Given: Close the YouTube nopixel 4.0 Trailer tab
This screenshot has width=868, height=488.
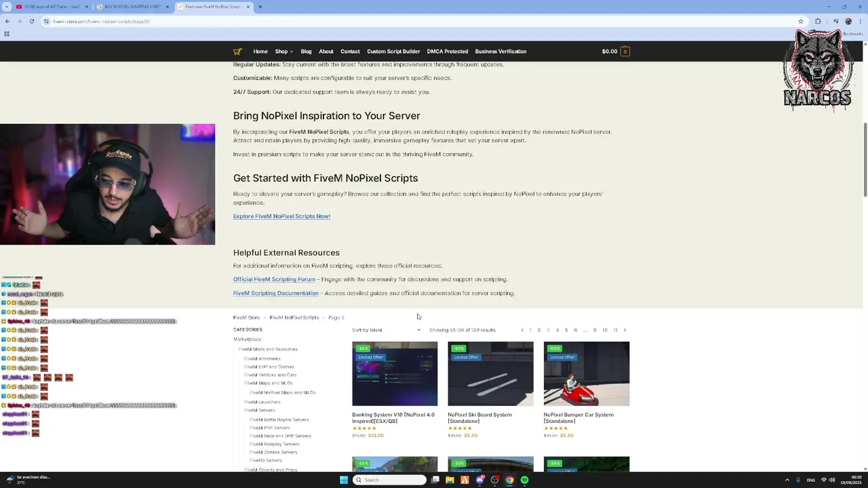Looking at the screenshot, I should 87,7.
